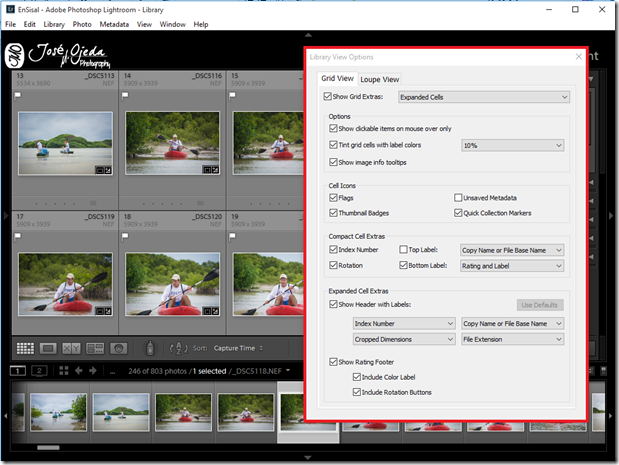Click the filmstrip horizontal scrollbar thumb
The height and width of the screenshot is (465, 619).
tap(48, 447)
